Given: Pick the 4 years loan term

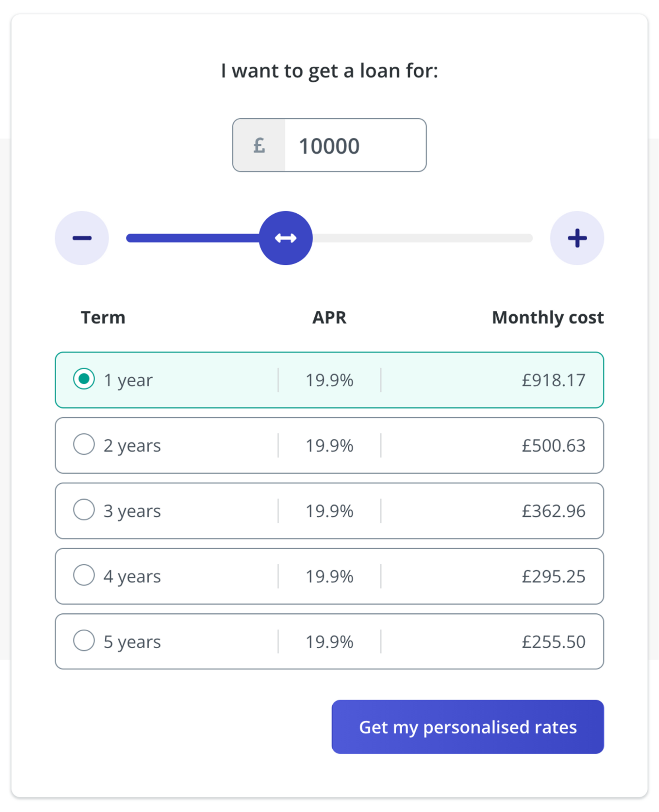Looking at the screenshot, I should coord(84,576).
